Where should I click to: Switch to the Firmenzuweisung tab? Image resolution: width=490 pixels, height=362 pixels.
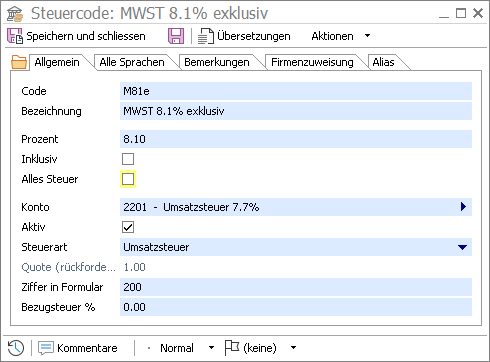(x=312, y=62)
